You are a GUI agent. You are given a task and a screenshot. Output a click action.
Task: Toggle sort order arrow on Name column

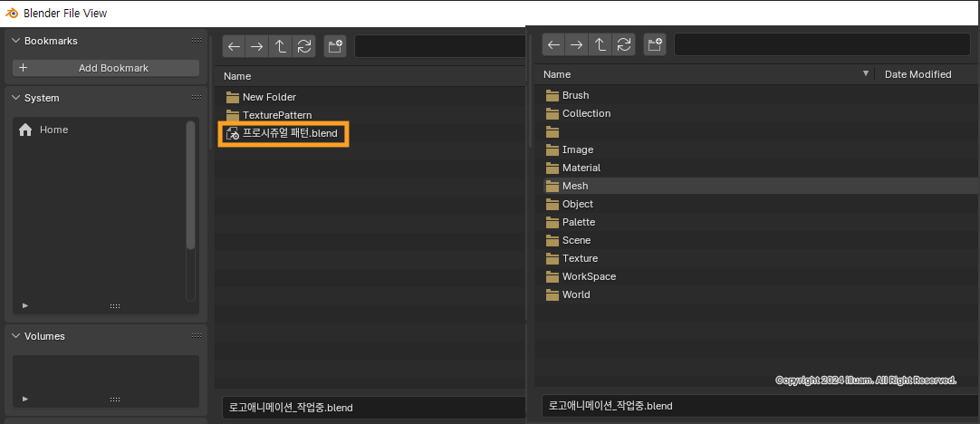pyautogui.click(x=866, y=73)
